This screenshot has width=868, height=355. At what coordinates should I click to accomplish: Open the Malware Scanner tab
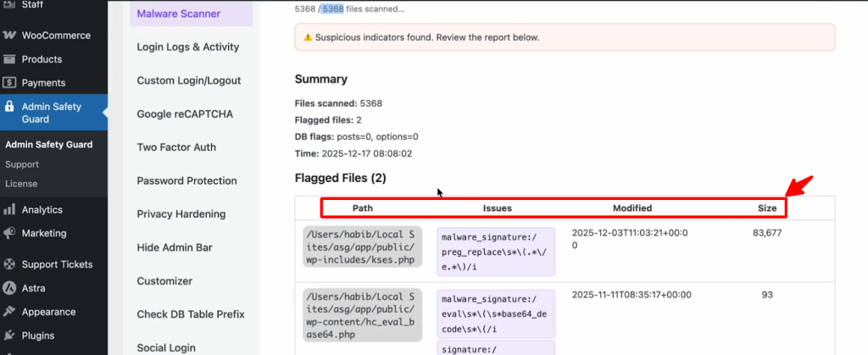click(179, 14)
